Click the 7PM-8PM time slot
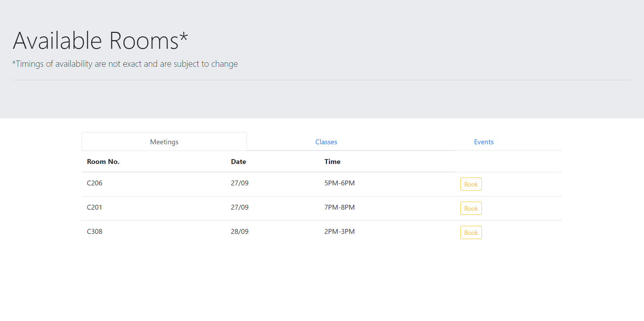Screen dimensions: 644x321 point(339,207)
